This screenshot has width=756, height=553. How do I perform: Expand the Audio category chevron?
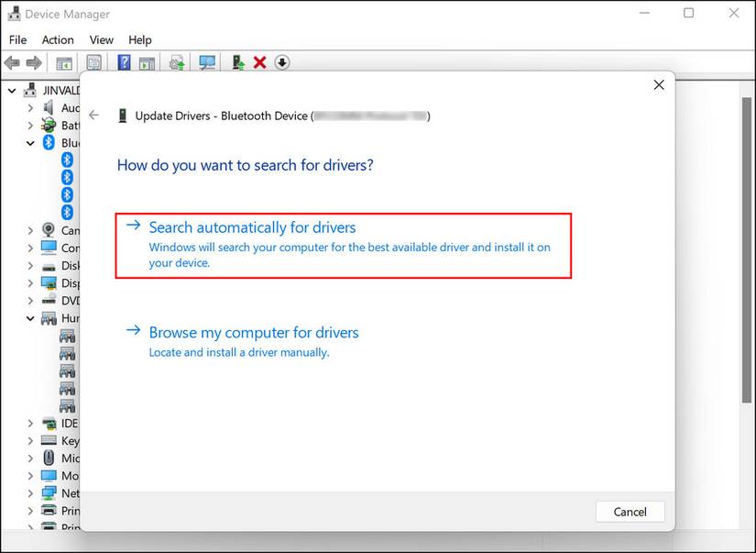click(30, 107)
